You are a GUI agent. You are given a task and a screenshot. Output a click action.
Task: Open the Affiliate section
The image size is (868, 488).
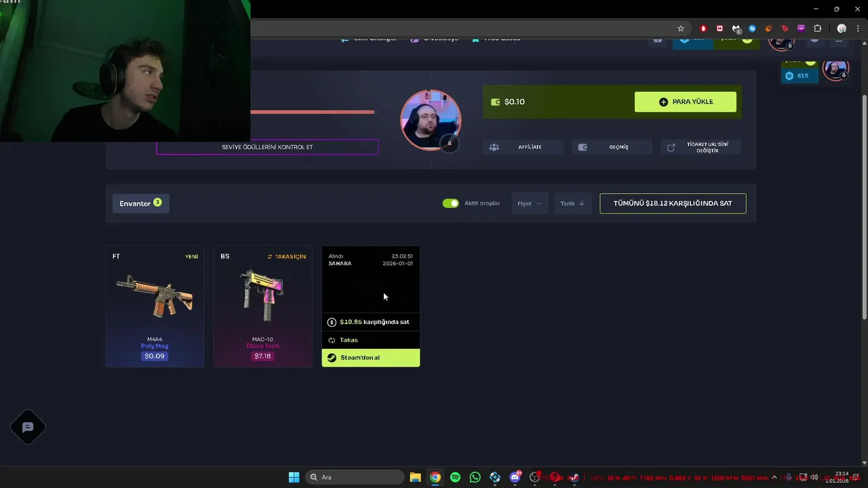pyautogui.click(x=523, y=147)
